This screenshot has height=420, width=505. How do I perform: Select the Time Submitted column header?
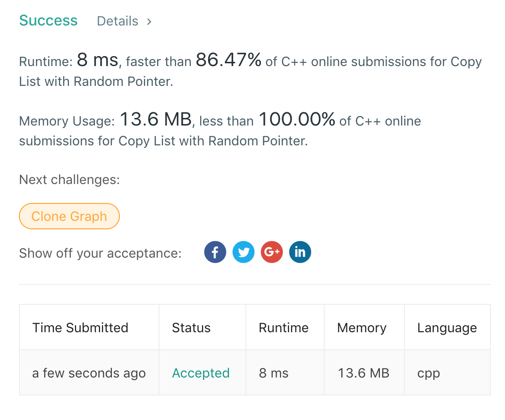coord(80,328)
